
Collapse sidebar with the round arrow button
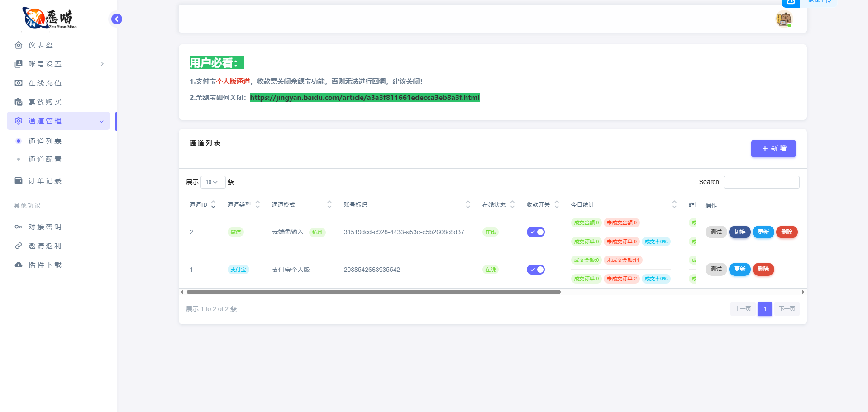click(x=117, y=19)
